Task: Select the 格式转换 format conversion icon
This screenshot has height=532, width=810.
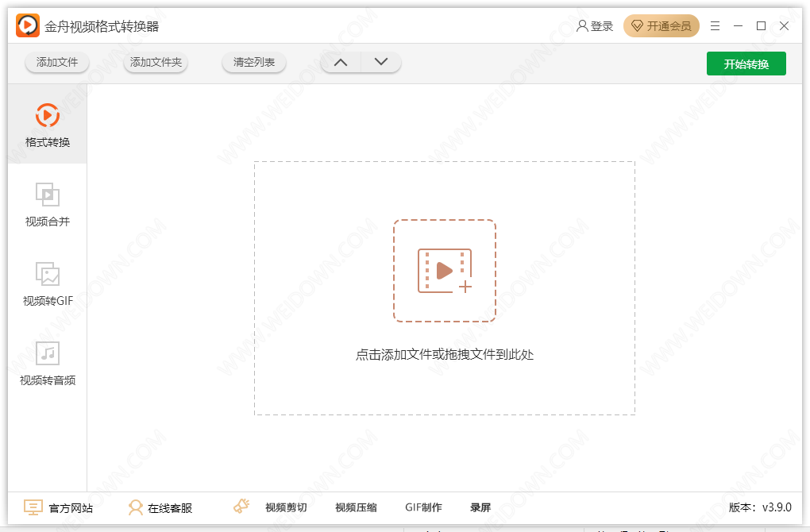Action: click(x=47, y=116)
